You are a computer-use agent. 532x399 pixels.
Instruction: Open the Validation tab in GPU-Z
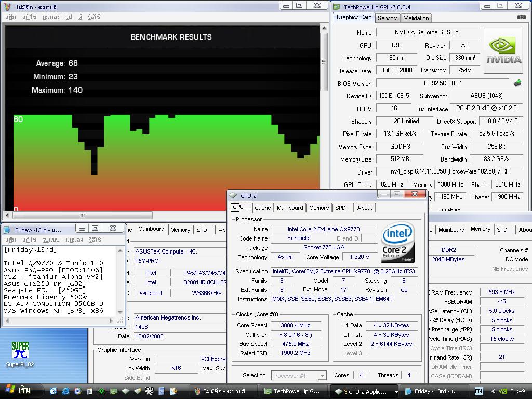point(416,18)
